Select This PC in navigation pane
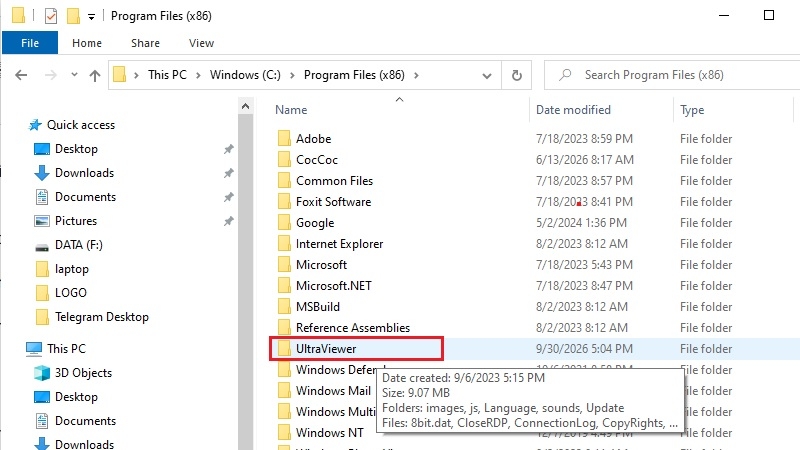Image resolution: width=800 pixels, height=450 pixels. click(66, 349)
